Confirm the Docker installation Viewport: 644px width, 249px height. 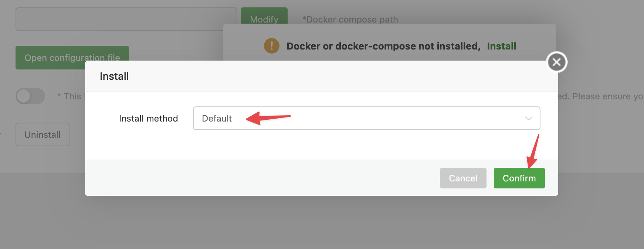click(519, 178)
